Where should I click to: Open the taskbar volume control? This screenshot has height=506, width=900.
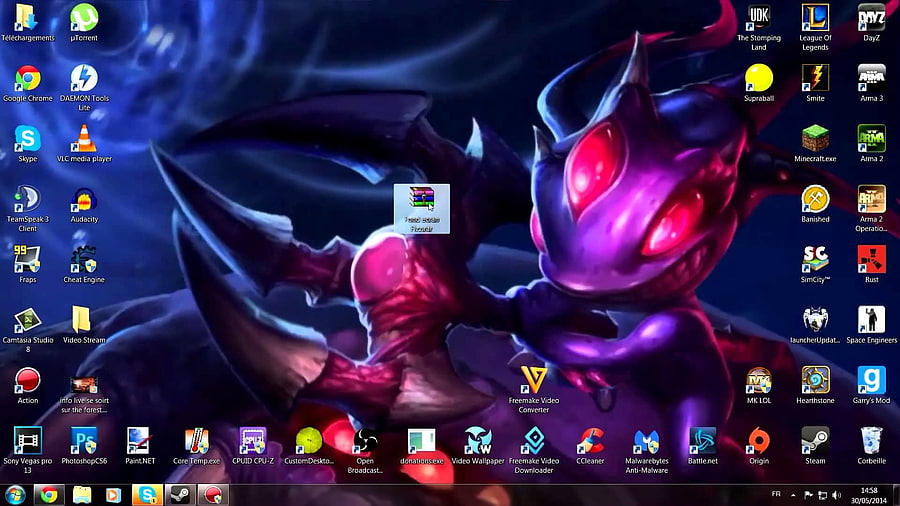click(x=837, y=495)
